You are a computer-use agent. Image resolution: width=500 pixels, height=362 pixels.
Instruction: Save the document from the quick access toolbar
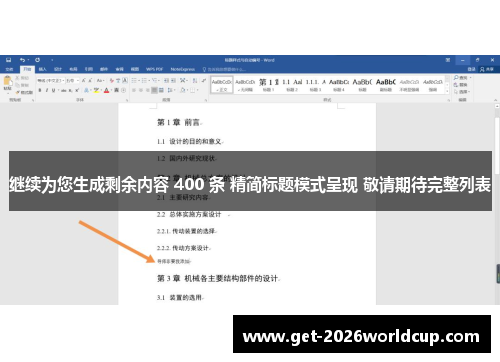click(x=9, y=60)
